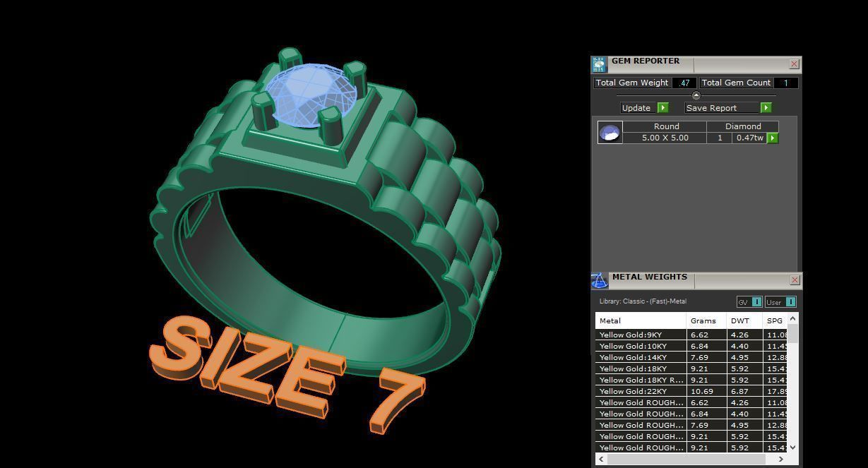Image resolution: width=868 pixels, height=468 pixels.
Task: Click the green arrow next to Update
Action: click(662, 108)
